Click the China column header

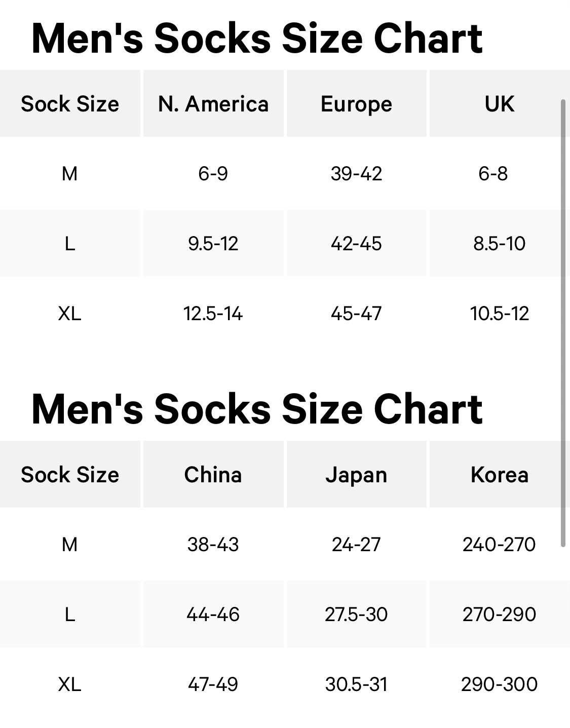coord(213,475)
